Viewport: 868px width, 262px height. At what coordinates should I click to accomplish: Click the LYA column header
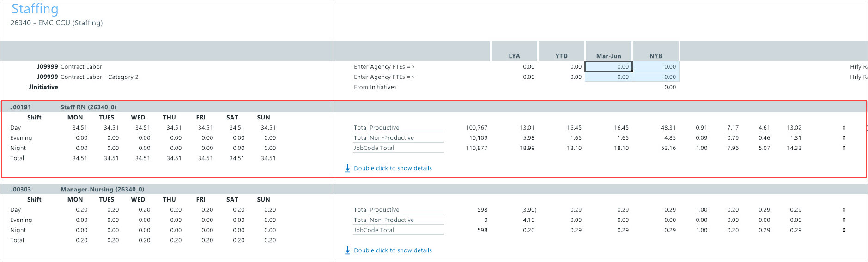[514, 56]
